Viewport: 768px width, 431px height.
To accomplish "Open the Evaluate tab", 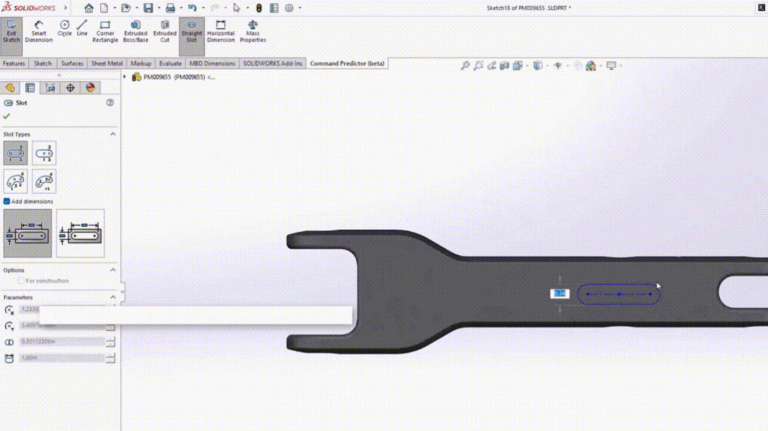I will click(x=169, y=63).
